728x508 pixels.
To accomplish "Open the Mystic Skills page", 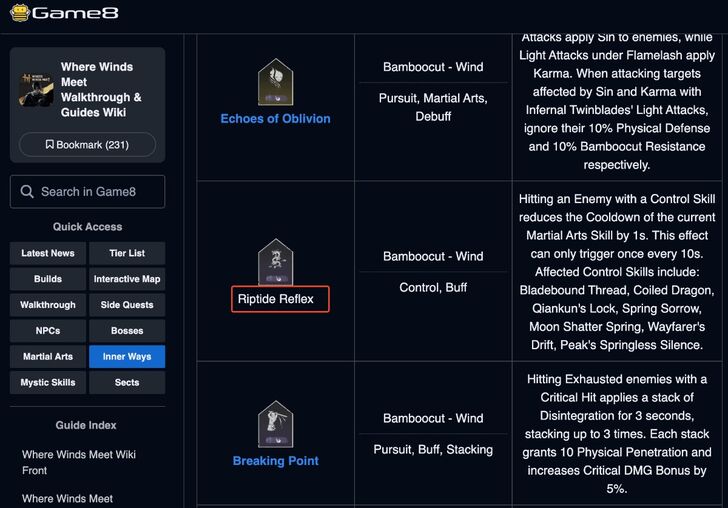I will (48, 383).
